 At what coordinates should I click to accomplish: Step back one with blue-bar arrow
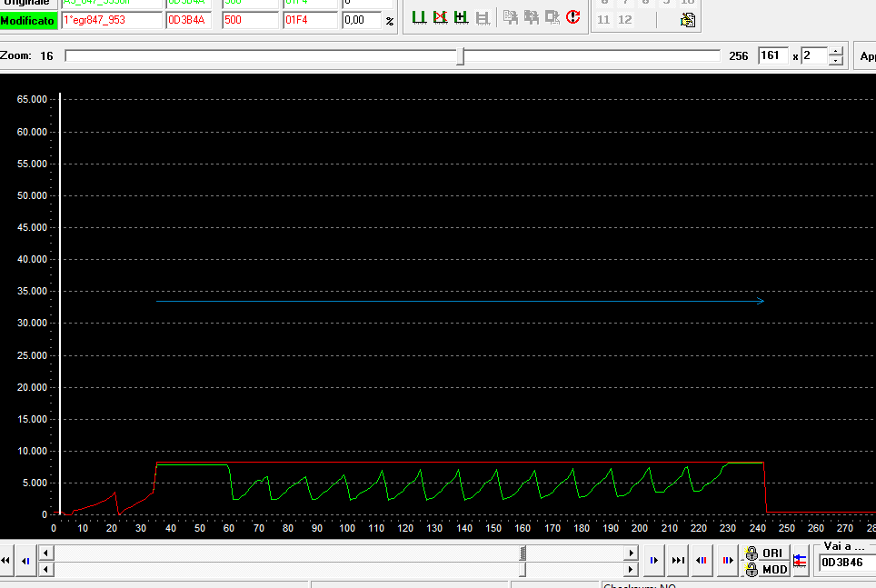pyautogui.click(x=26, y=562)
